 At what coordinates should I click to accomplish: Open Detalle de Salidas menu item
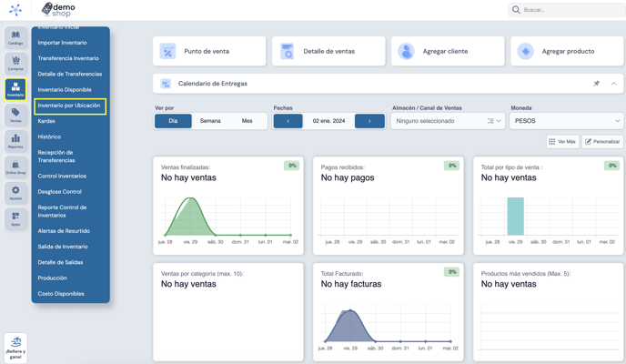coord(61,263)
